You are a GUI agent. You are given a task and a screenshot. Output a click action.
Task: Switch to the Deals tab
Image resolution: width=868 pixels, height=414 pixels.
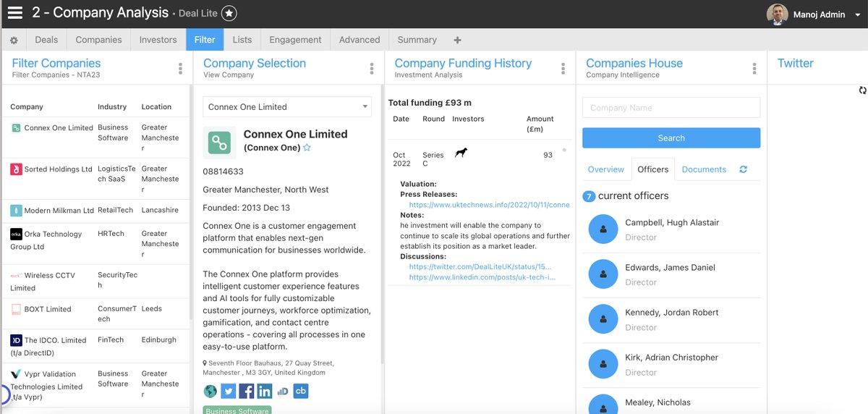click(x=46, y=40)
